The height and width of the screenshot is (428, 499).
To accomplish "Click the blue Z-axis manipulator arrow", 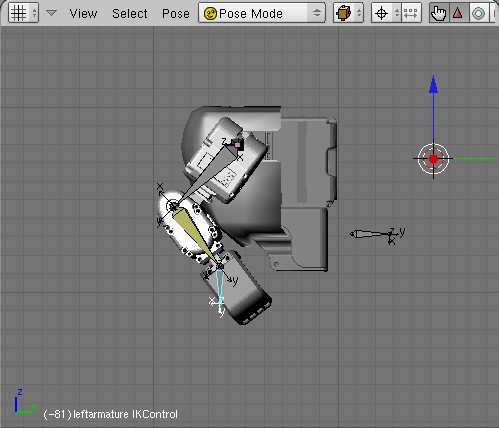I will point(433,85).
